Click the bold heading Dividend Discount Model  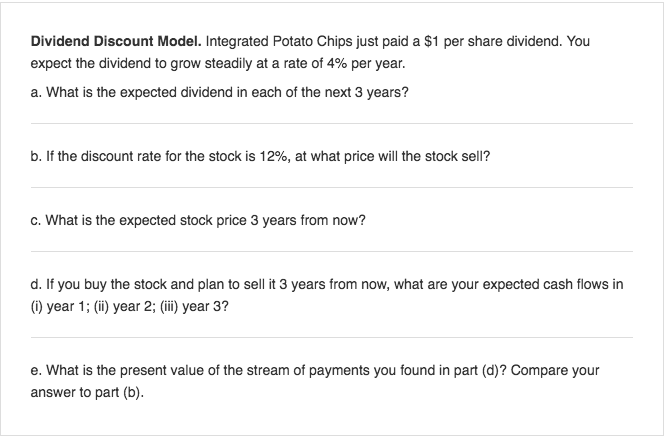(116, 42)
